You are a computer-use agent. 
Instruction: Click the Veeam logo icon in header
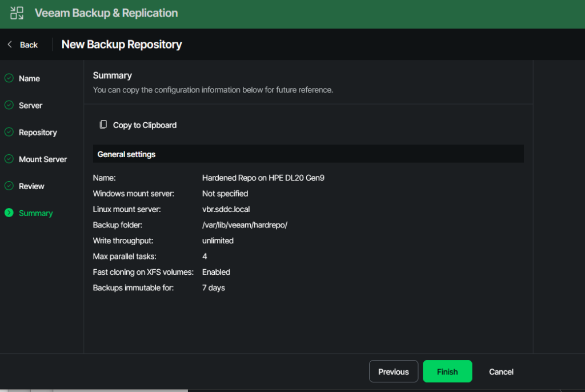click(17, 13)
